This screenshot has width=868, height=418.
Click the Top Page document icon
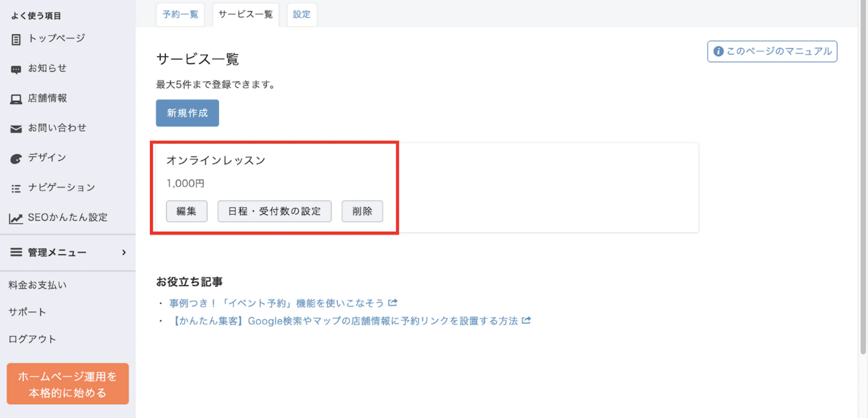16,39
